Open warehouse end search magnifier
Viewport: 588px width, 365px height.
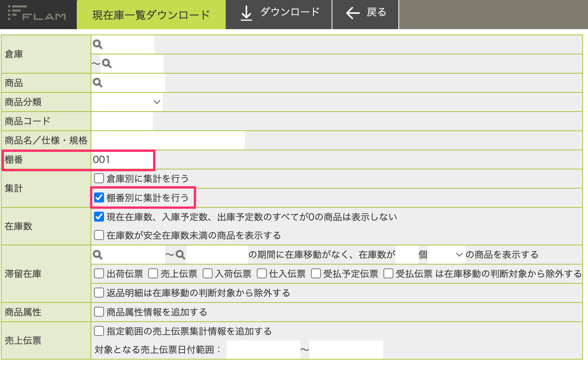(107, 64)
